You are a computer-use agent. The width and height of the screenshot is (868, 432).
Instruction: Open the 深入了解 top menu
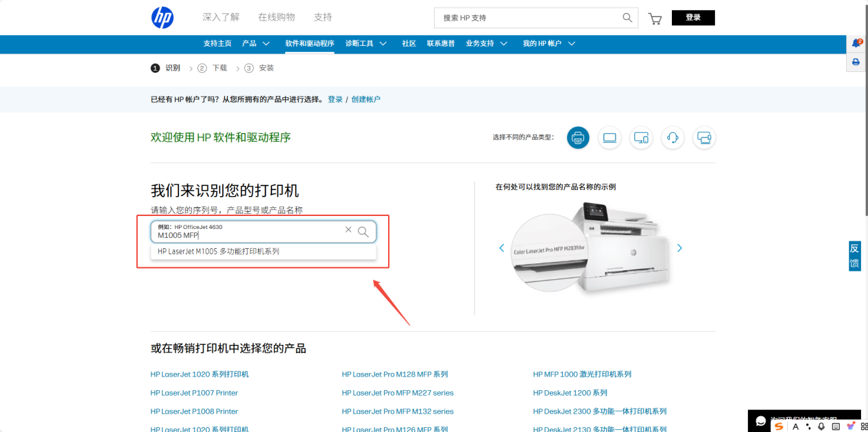pos(221,17)
